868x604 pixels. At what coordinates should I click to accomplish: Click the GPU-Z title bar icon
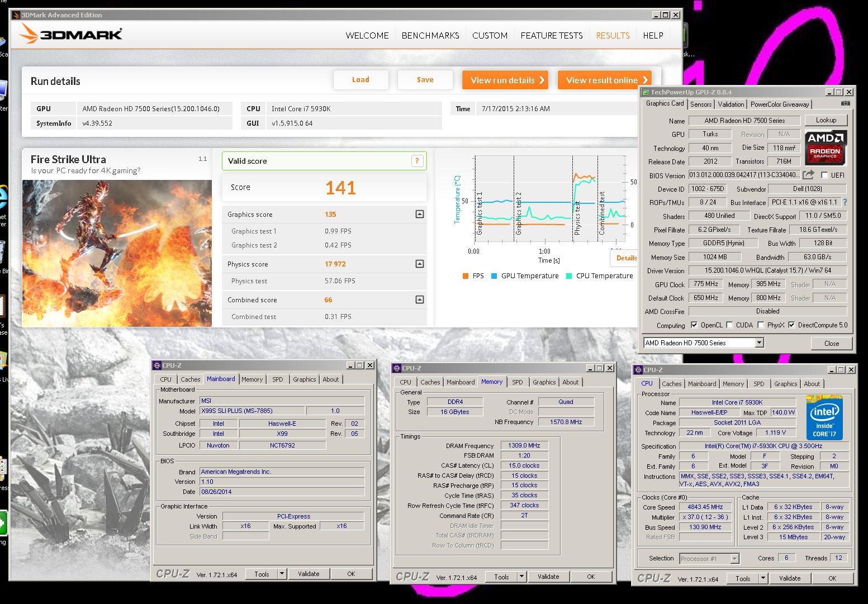646,92
